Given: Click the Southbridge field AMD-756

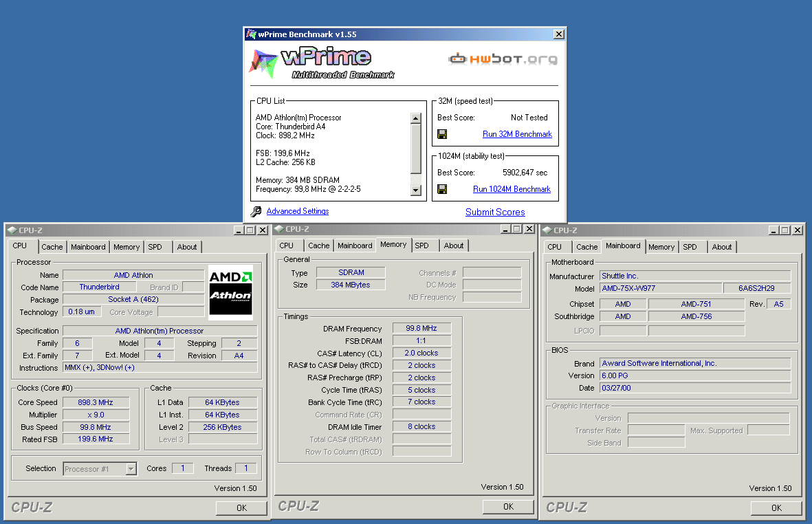Looking at the screenshot, I should click(x=696, y=316).
